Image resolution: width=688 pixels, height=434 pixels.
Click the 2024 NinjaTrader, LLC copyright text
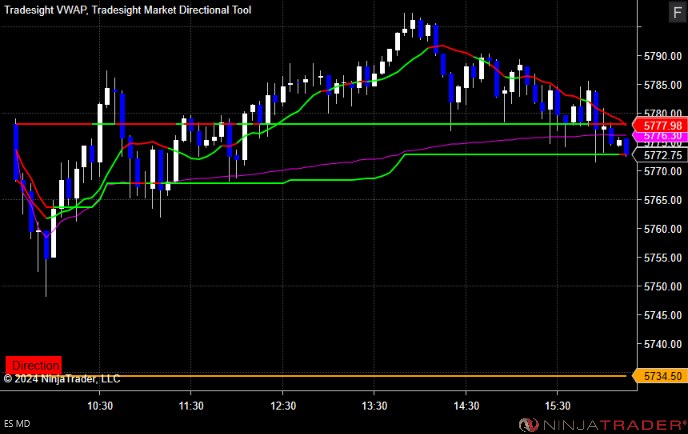(62, 379)
